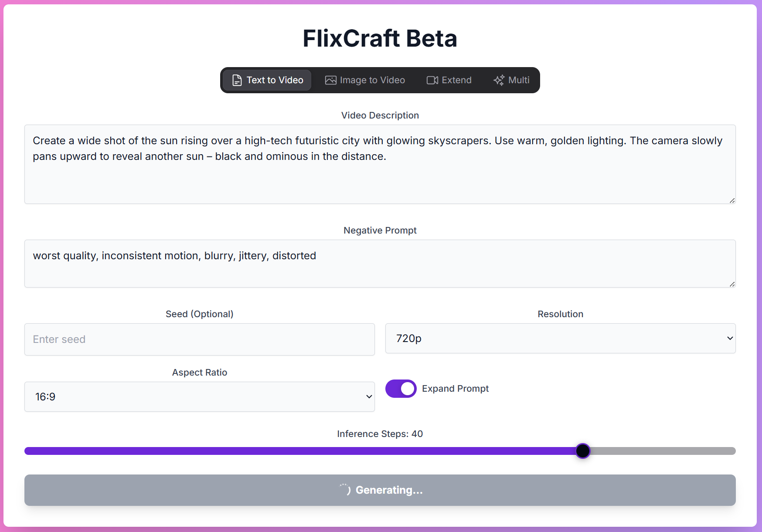
Task: Click the Video Description label
Action: [x=380, y=115]
